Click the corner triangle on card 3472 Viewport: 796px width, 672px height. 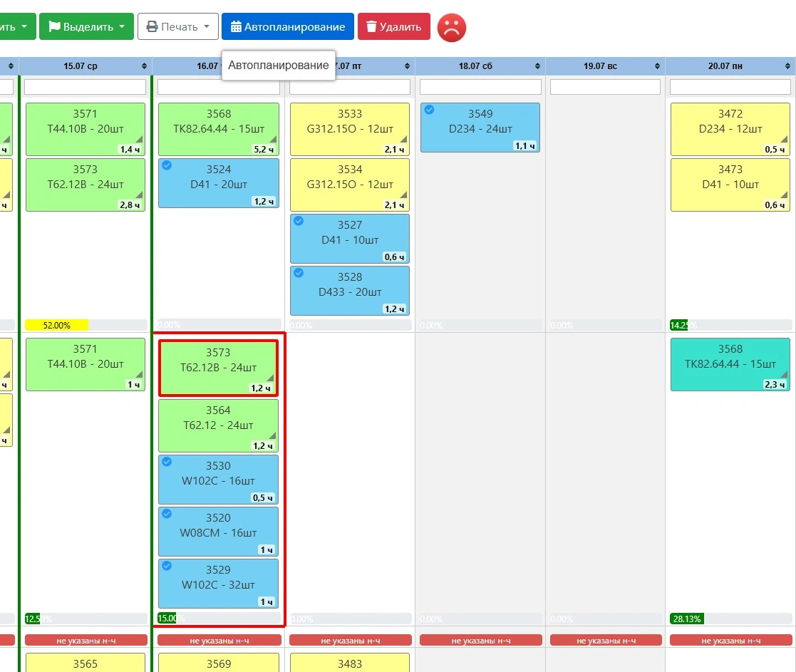pos(785,138)
